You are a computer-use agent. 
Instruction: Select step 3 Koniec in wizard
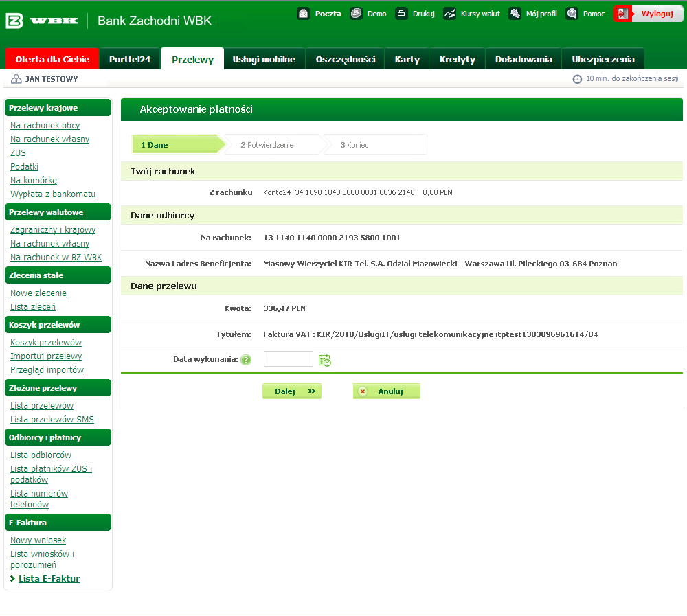[376, 145]
